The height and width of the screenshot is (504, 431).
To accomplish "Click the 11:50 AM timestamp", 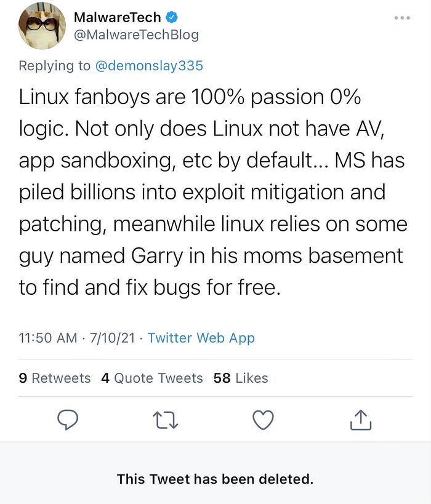I will click(48, 338).
